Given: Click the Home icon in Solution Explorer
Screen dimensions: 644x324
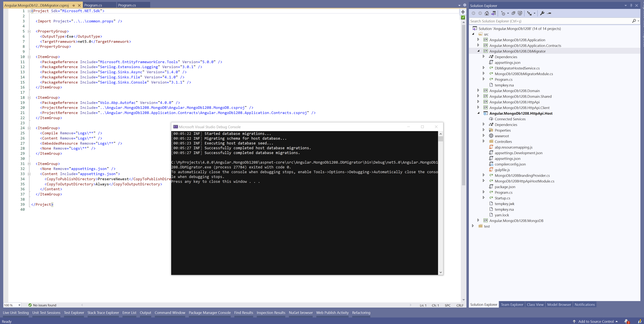Looking at the screenshot, I should tap(486, 13).
